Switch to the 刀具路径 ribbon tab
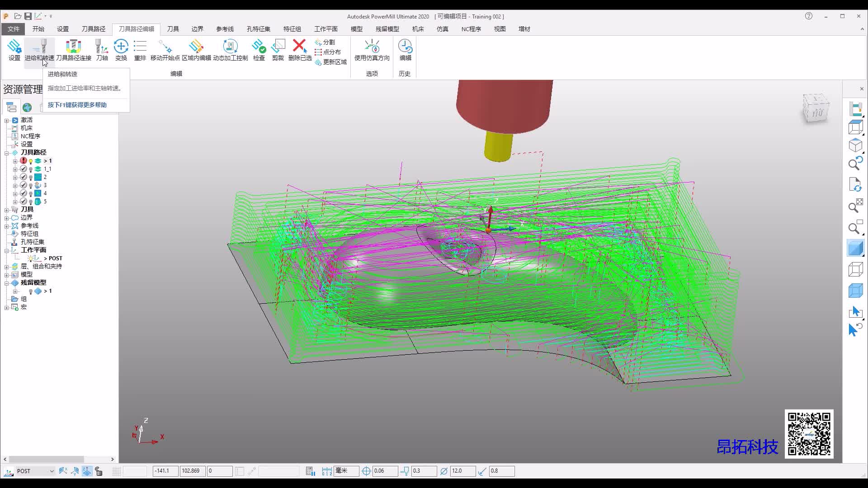 [94, 29]
